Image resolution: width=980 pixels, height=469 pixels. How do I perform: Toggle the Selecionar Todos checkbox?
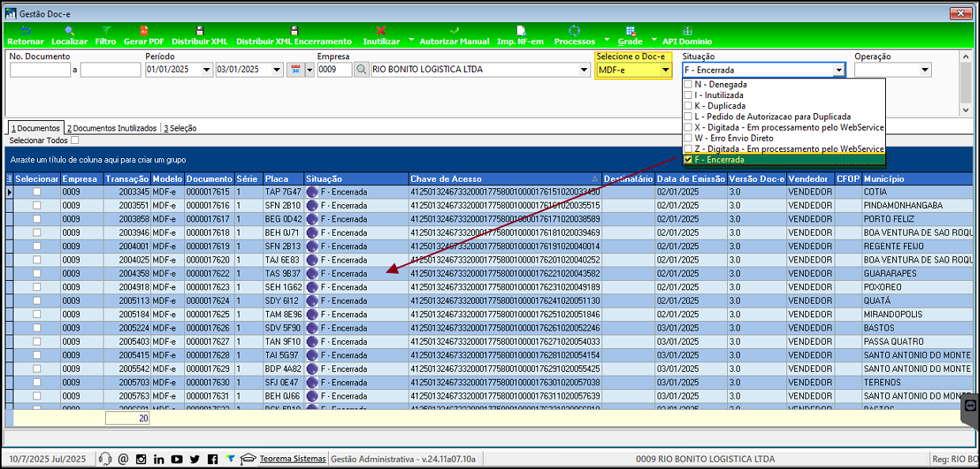click(75, 140)
